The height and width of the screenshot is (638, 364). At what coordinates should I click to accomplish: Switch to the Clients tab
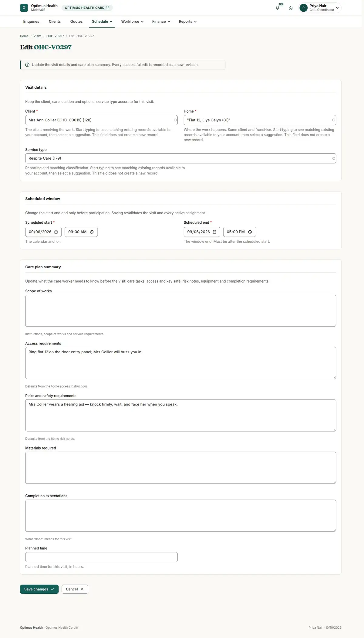pos(55,22)
